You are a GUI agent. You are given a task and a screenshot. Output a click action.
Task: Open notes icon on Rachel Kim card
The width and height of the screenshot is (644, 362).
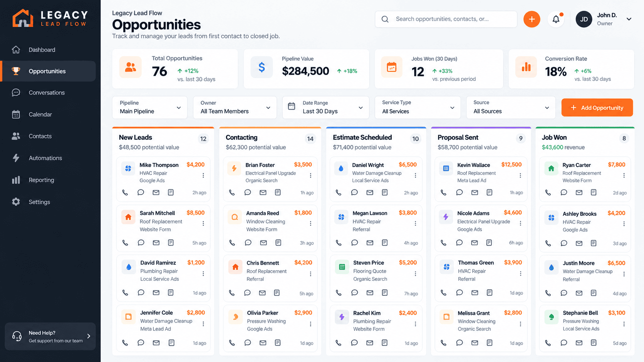(x=384, y=343)
